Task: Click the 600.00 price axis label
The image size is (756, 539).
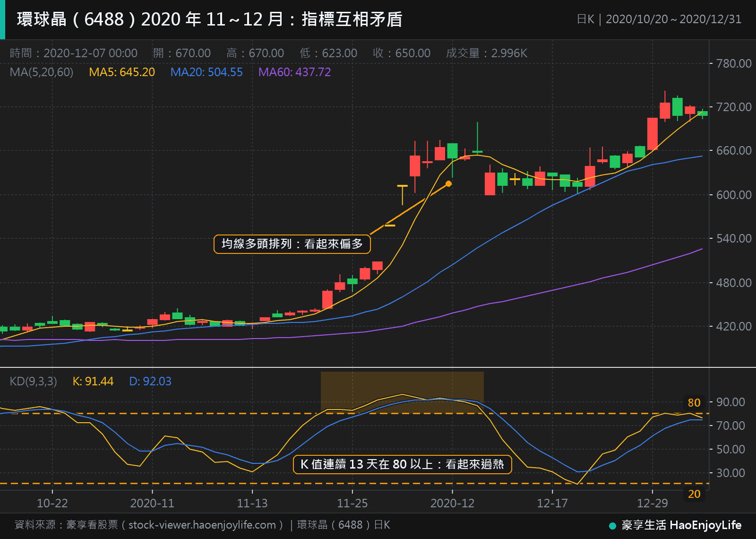Action: pos(734,195)
